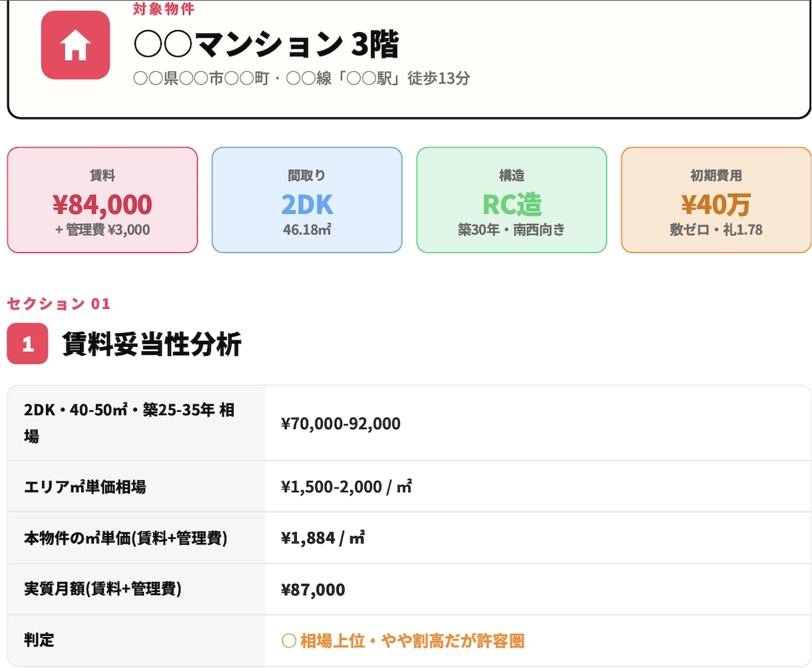
Task: Click the 2DK・40-50㎡・築25-35年 相場 row label
Action: (129, 423)
